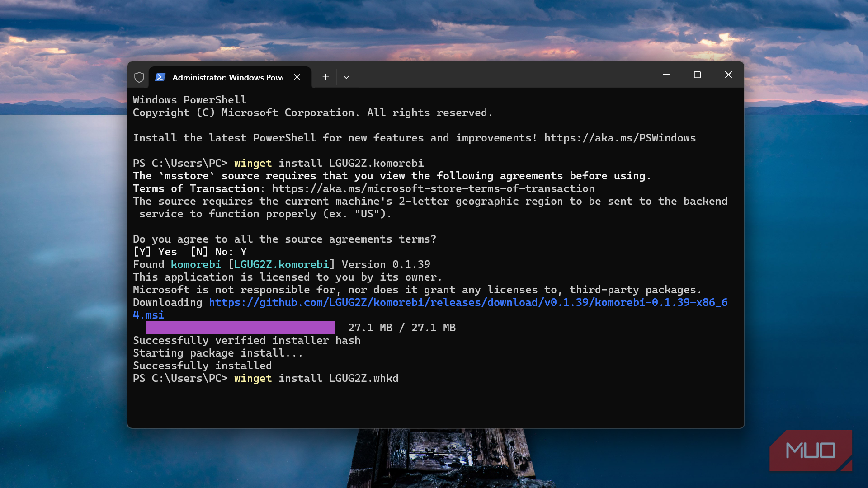The height and width of the screenshot is (488, 868).
Task: Click the Microsoft Corporation copyright line
Action: point(313,113)
